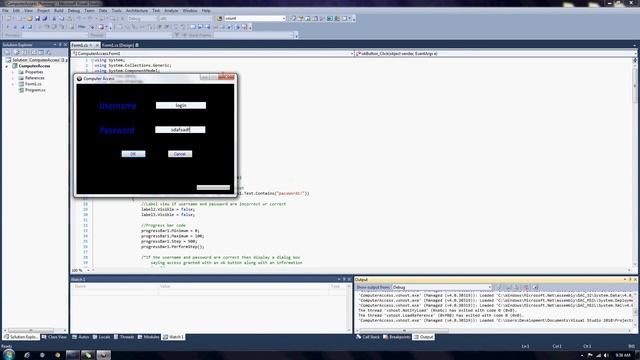
Task: Click the Open File folder icon
Action: click(x=29, y=18)
